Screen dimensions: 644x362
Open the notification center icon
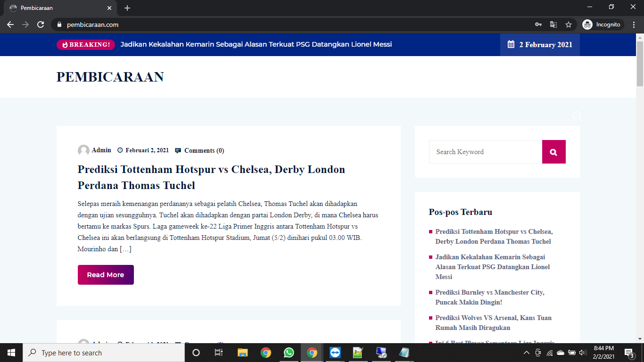(629, 353)
